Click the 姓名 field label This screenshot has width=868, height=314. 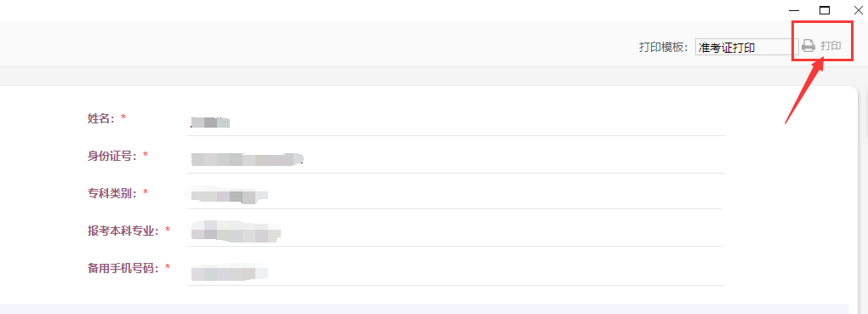tap(100, 118)
